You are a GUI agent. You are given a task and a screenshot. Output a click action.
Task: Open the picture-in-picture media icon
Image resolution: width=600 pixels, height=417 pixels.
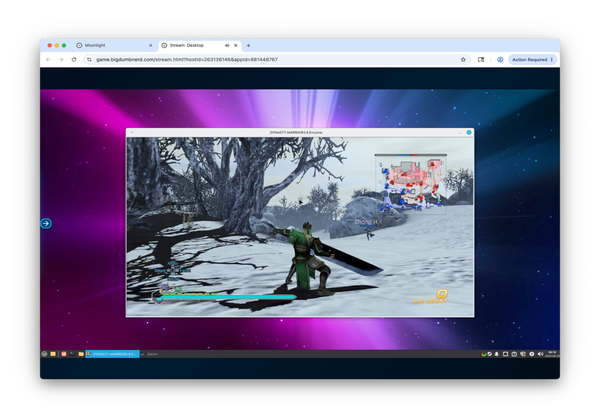coord(481,59)
